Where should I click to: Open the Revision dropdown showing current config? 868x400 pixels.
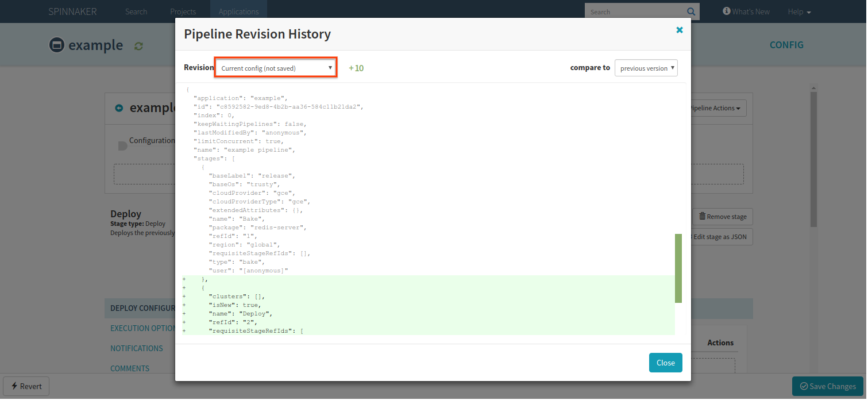[275, 67]
